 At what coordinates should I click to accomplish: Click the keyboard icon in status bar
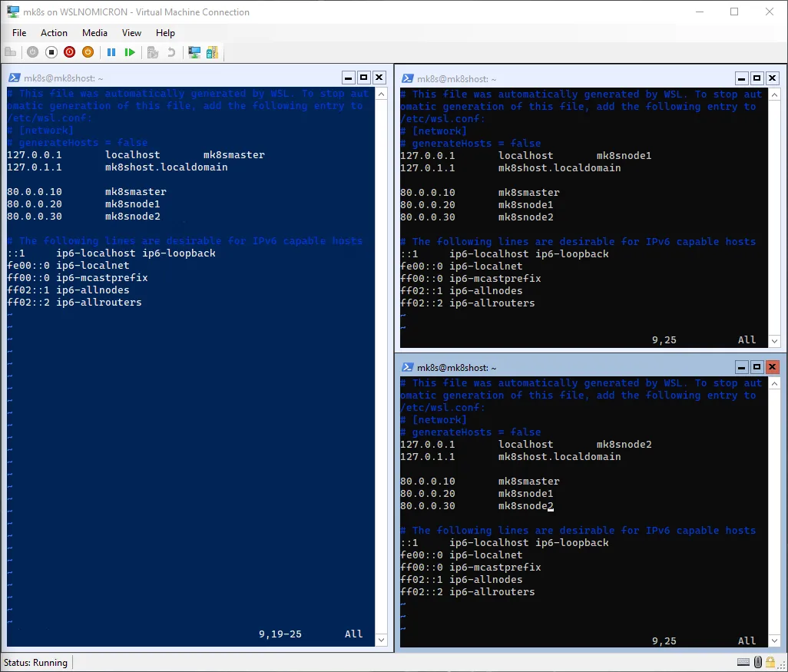tap(743, 662)
